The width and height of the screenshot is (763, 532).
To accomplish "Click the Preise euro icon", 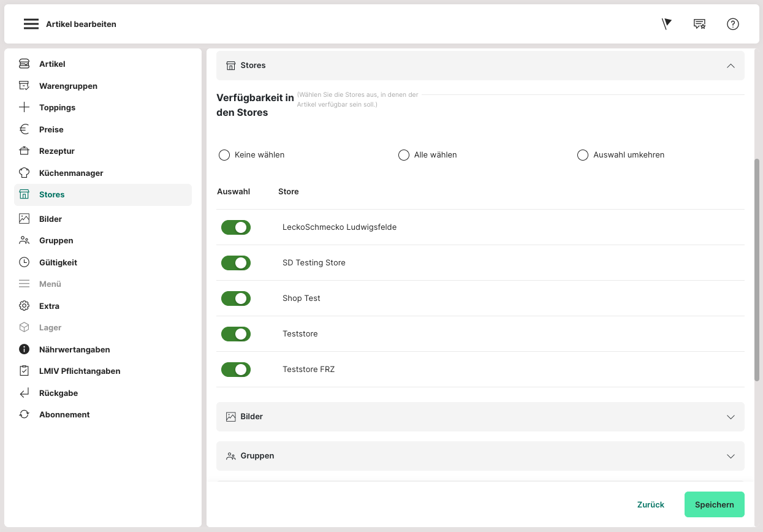I will (24, 129).
